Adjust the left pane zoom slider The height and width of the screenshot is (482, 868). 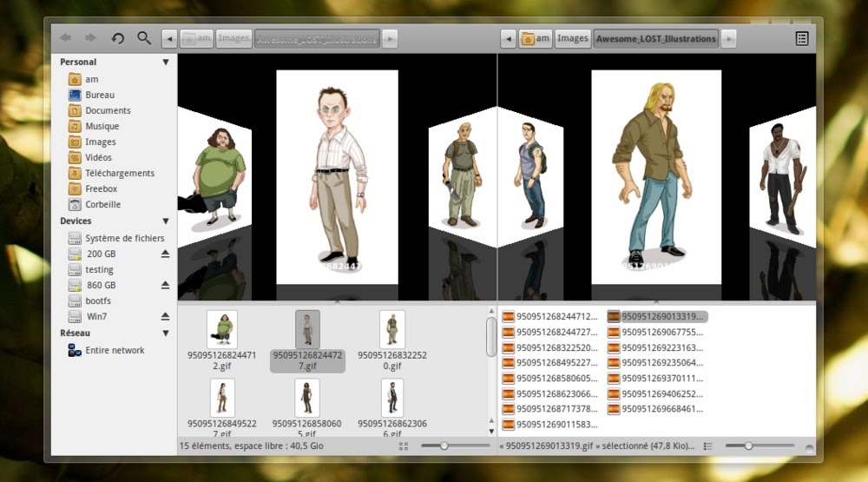click(x=444, y=446)
